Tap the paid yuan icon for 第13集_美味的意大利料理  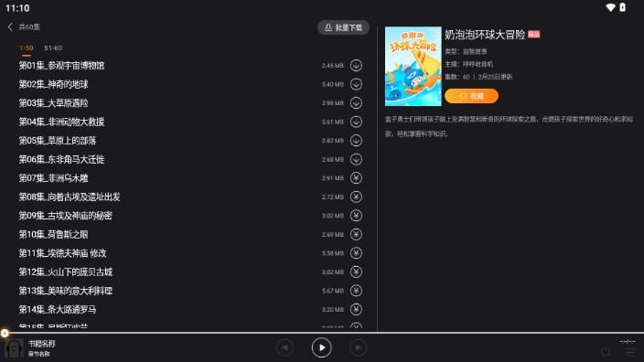point(356,291)
